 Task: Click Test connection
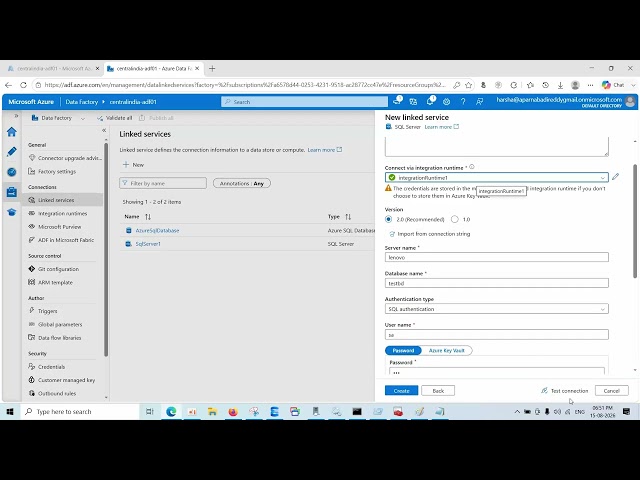point(565,391)
